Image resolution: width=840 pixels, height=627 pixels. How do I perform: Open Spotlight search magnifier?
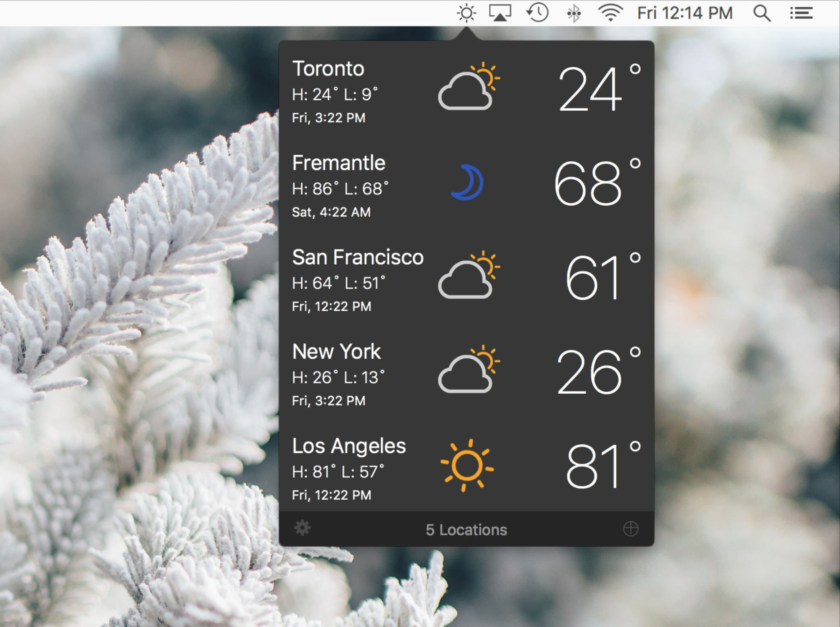(x=761, y=13)
